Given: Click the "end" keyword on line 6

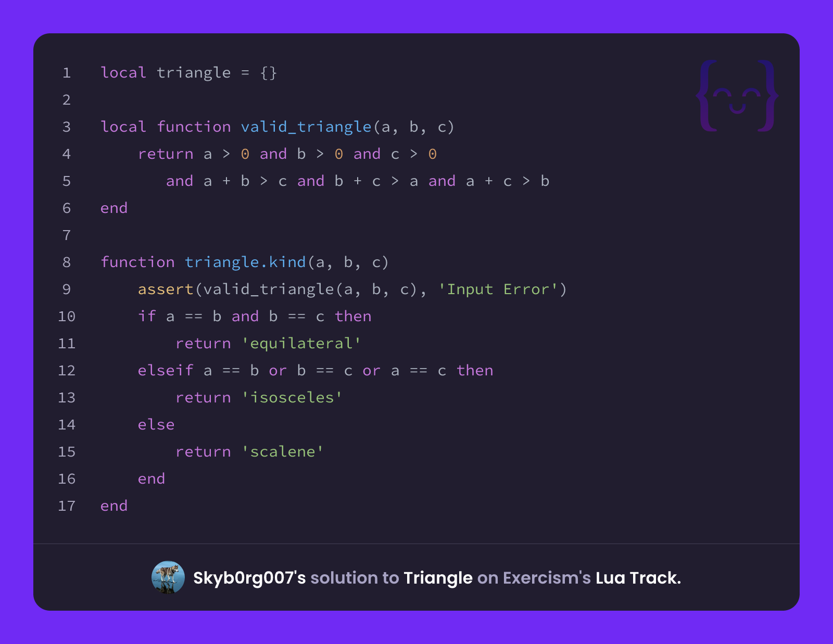Looking at the screenshot, I should pos(114,208).
